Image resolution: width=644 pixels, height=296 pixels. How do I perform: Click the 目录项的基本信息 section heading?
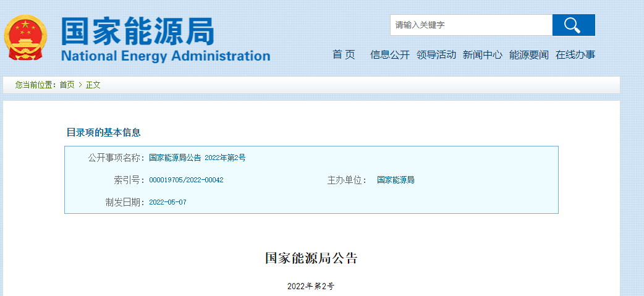pos(103,132)
